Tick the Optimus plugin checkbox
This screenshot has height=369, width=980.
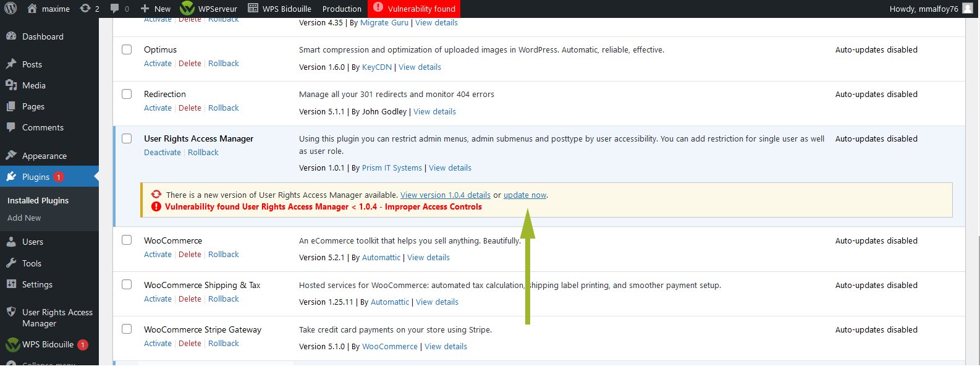point(127,49)
